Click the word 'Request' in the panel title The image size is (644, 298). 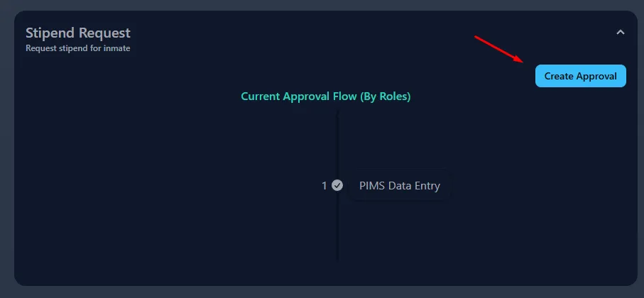coord(104,33)
